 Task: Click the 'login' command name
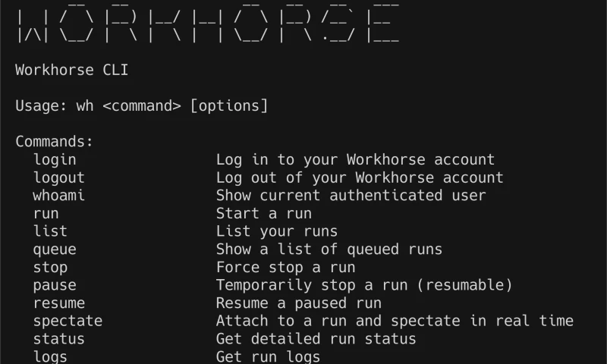click(55, 160)
